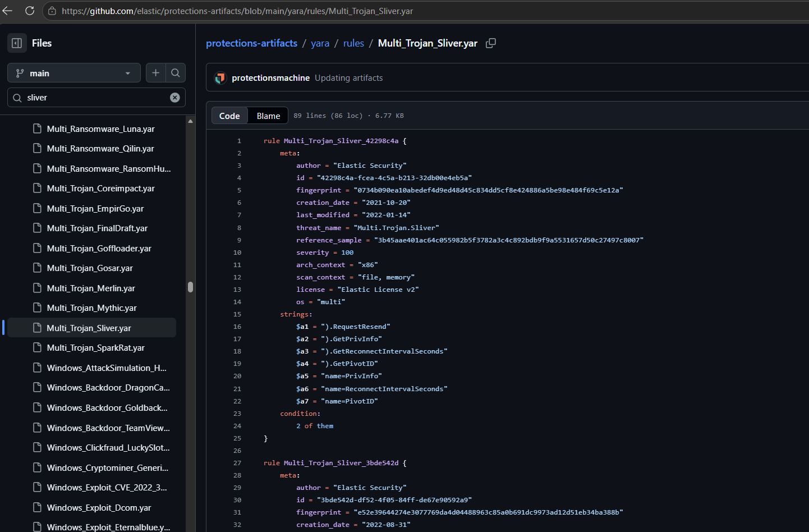
Task: View site info lock icon
Action: point(52,11)
